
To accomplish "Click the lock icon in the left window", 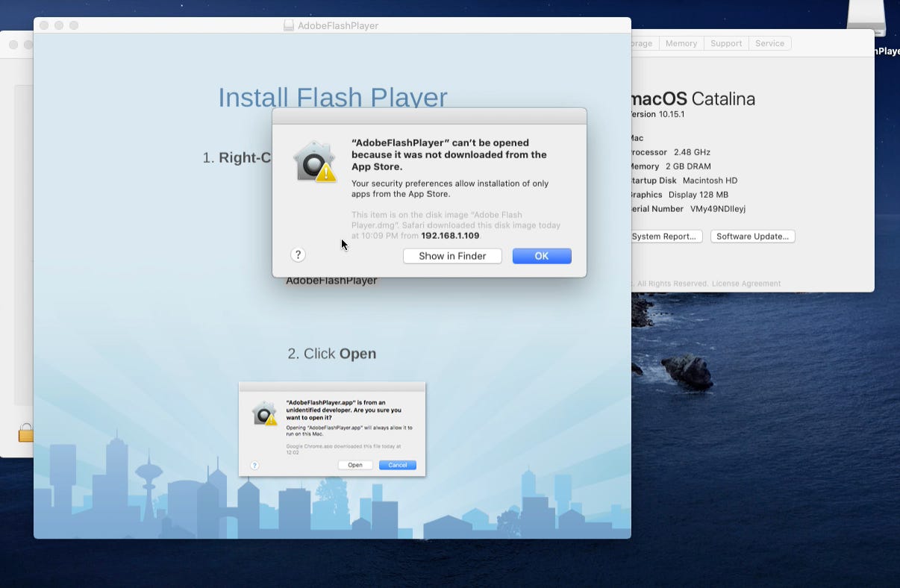I will [26, 432].
